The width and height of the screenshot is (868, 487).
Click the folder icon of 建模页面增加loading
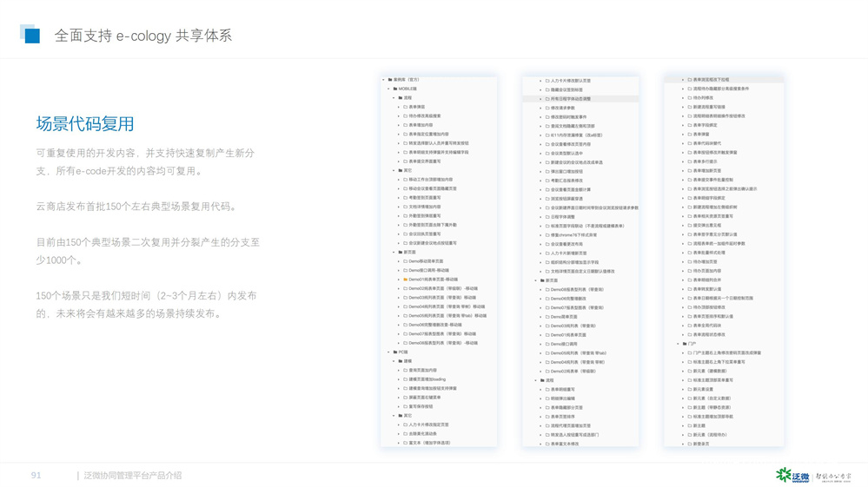405,379
